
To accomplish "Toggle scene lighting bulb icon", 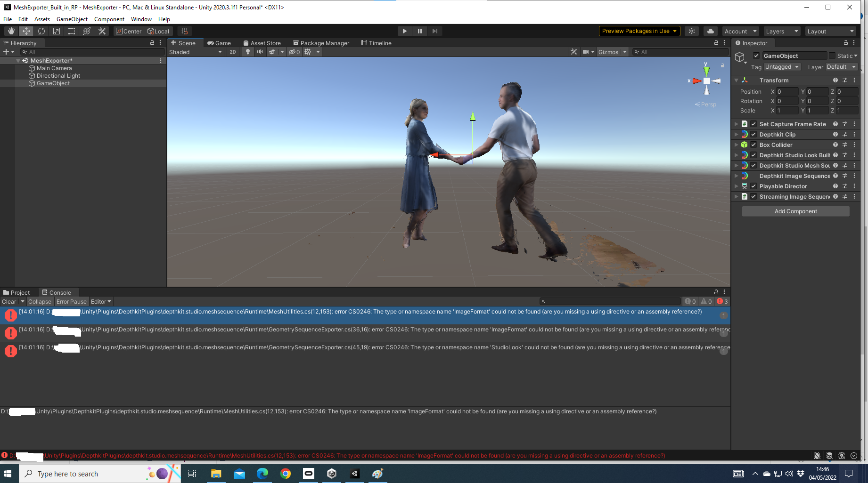I will coord(248,52).
